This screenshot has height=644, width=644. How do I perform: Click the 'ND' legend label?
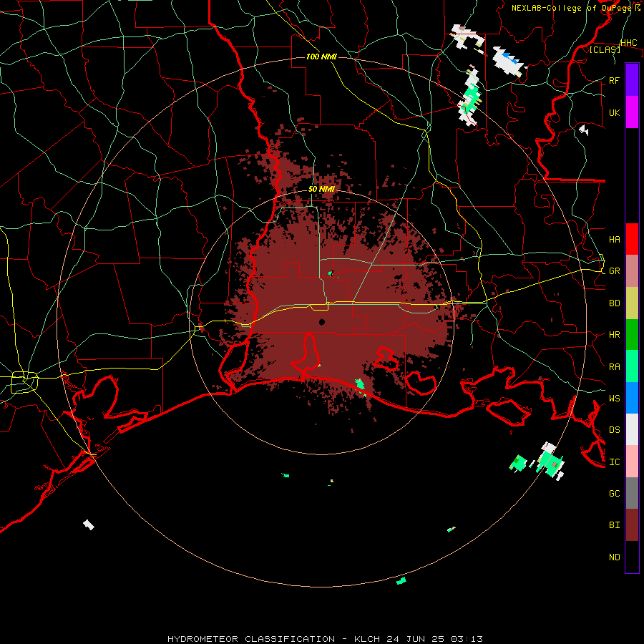[614, 557]
